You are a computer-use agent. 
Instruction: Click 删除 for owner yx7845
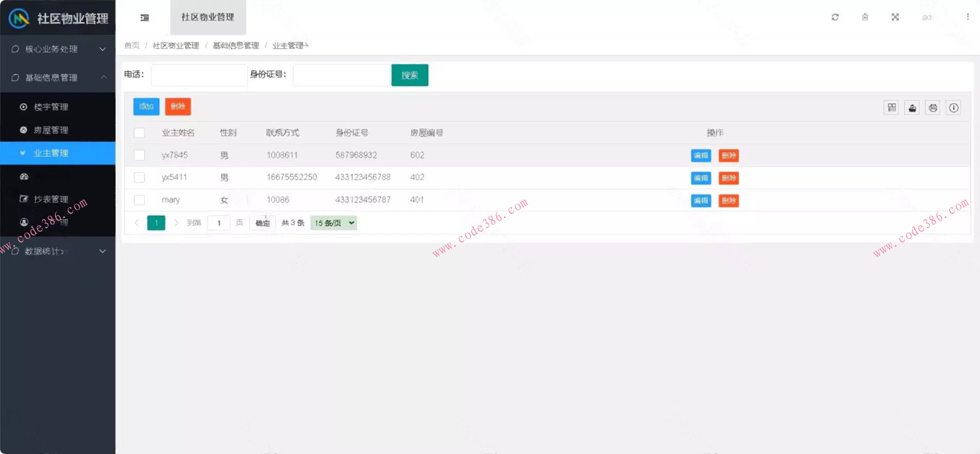(729, 155)
